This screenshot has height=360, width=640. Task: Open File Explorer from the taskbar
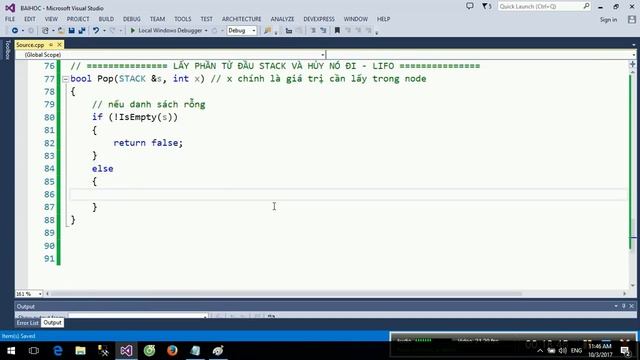80,351
